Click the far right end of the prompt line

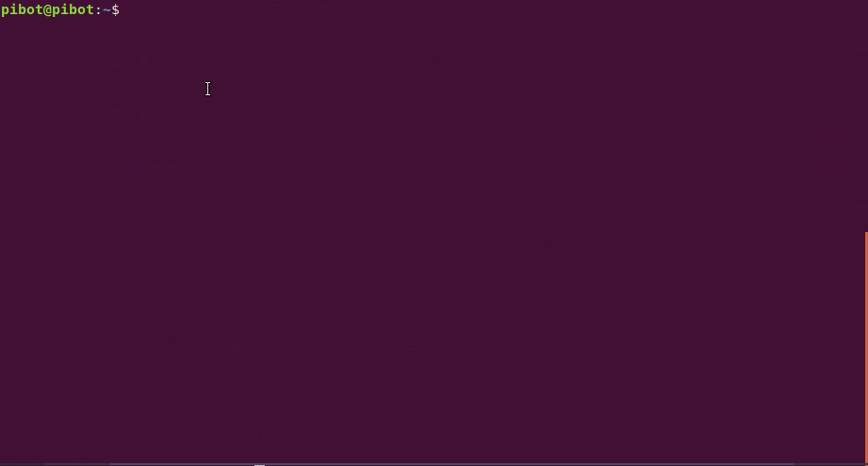point(855,10)
